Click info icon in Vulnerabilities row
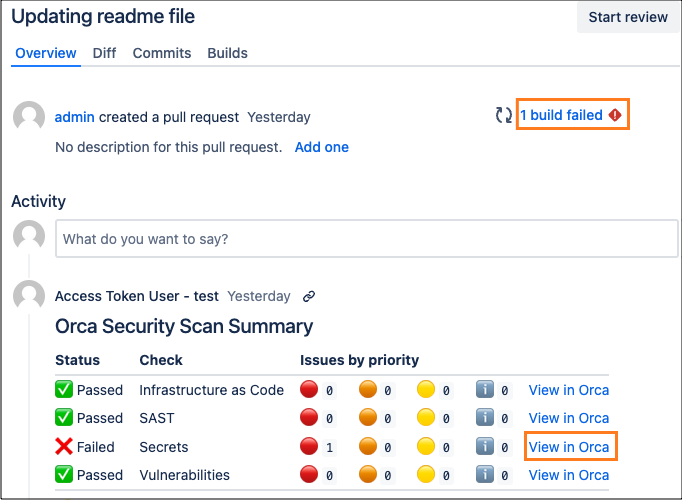Screen dimensions: 682x500 485,474
